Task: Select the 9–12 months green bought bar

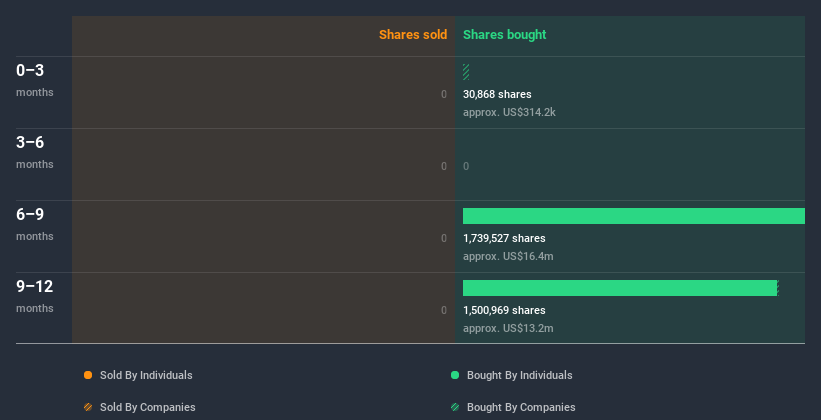Action: click(x=620, y=288)
